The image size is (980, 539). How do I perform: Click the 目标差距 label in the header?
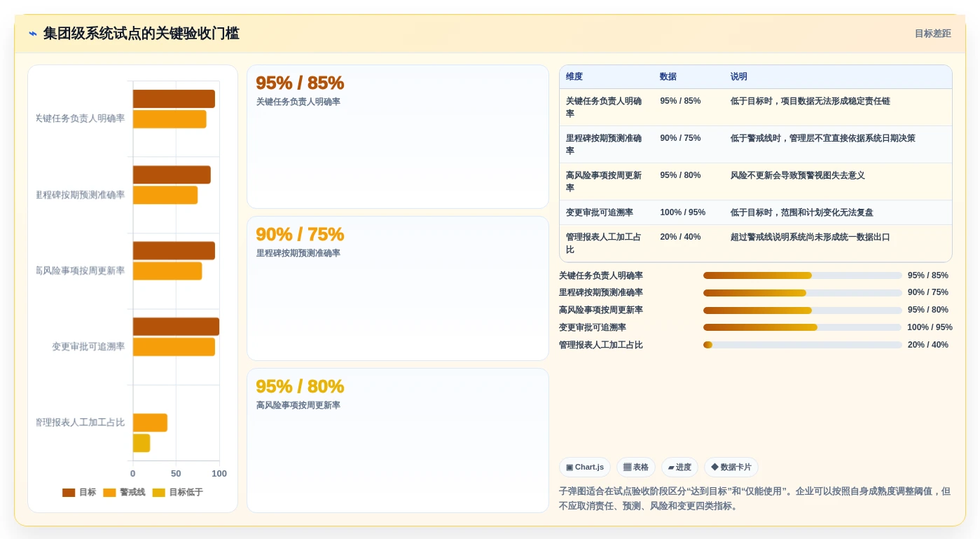pyautogui.click(x=932, y=34)
